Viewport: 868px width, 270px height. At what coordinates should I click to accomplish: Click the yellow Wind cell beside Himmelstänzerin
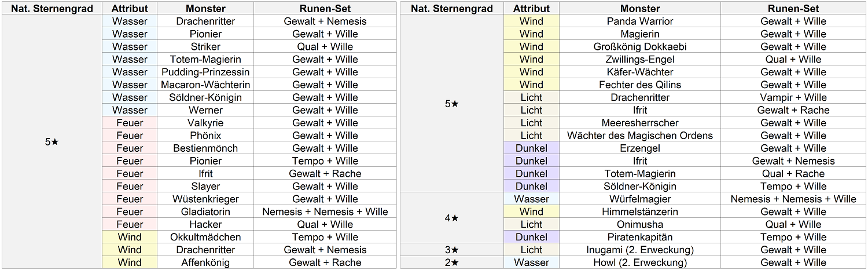point(531,212)
